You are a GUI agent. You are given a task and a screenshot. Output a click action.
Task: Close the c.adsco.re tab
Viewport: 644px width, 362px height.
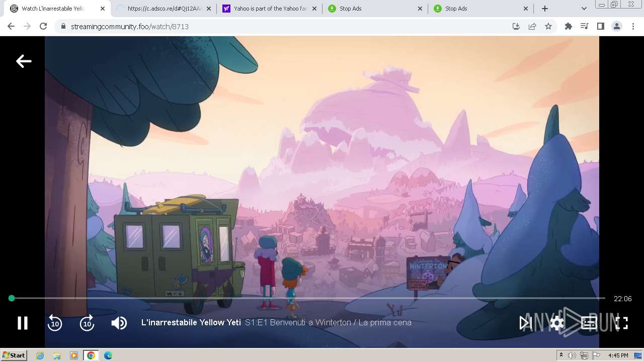click(x=209, y=9)
